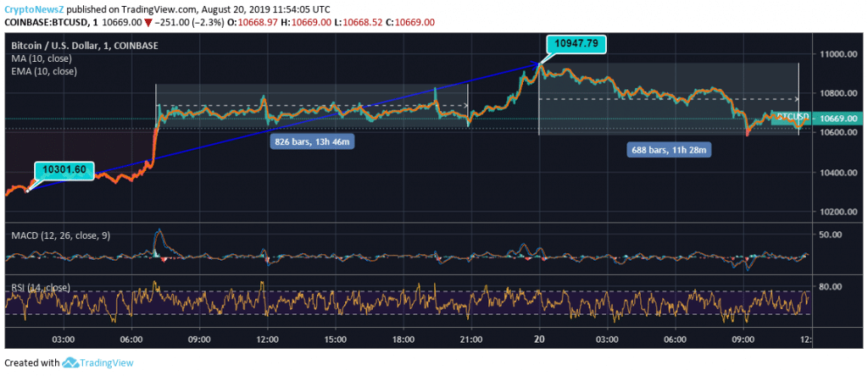Click the red down-triangle change indicator

click(x=148, y=23)
